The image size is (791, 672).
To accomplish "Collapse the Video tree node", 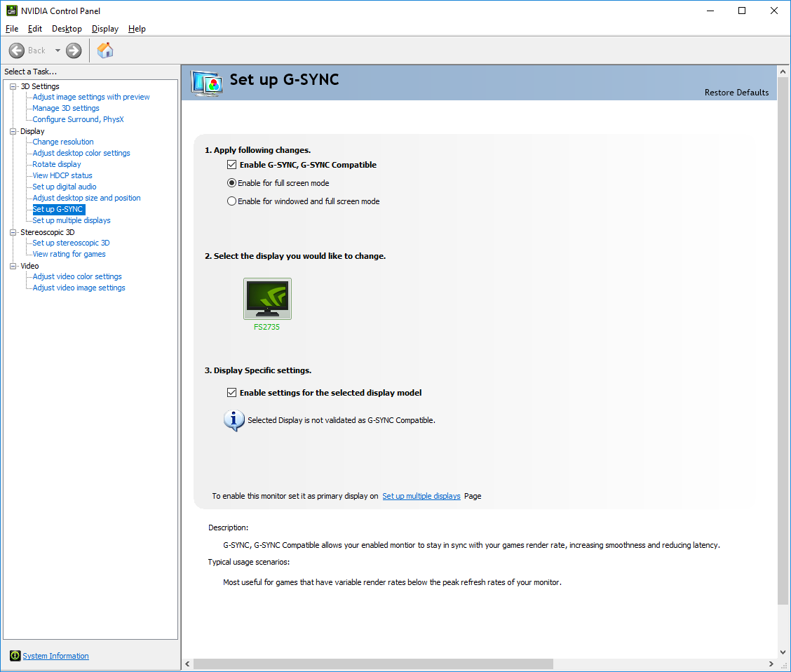I will pyautogui.click(x=13, y=266).
